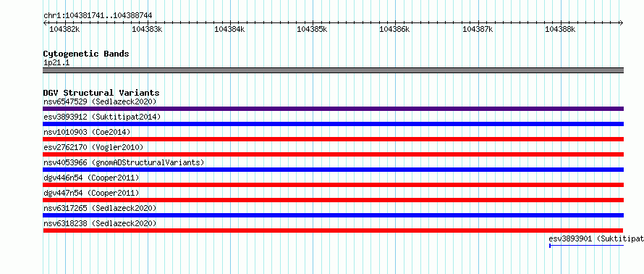The image size is (644, 274).
Task: Click the esv3893901 variant label
Action: tap(596, 238)
